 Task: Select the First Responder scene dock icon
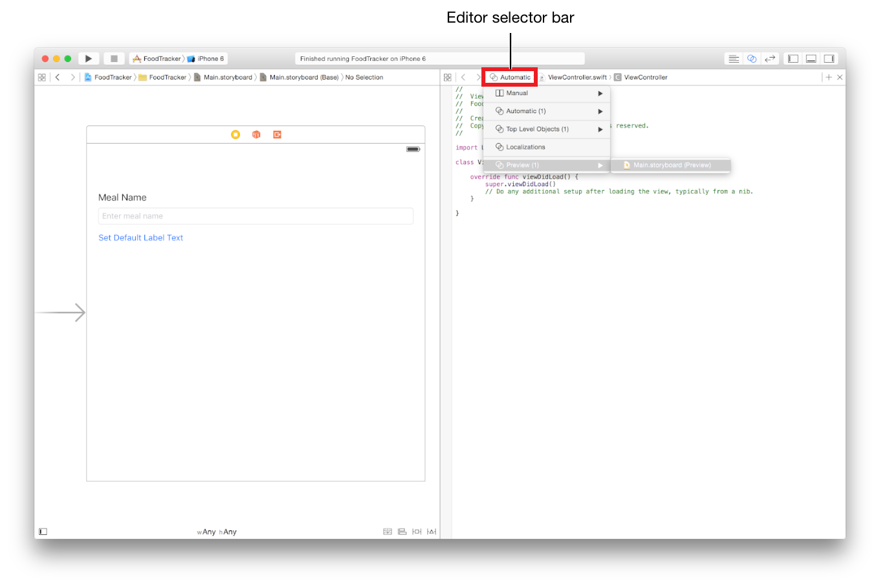[x=256, y=135]
